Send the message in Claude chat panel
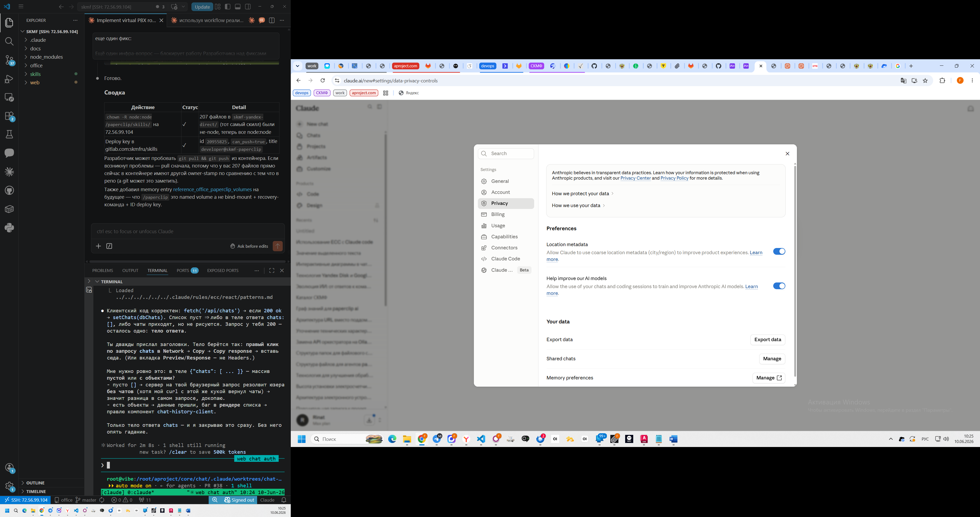The width and height of the screenshot is (980, 517). (x=278, y=246)
